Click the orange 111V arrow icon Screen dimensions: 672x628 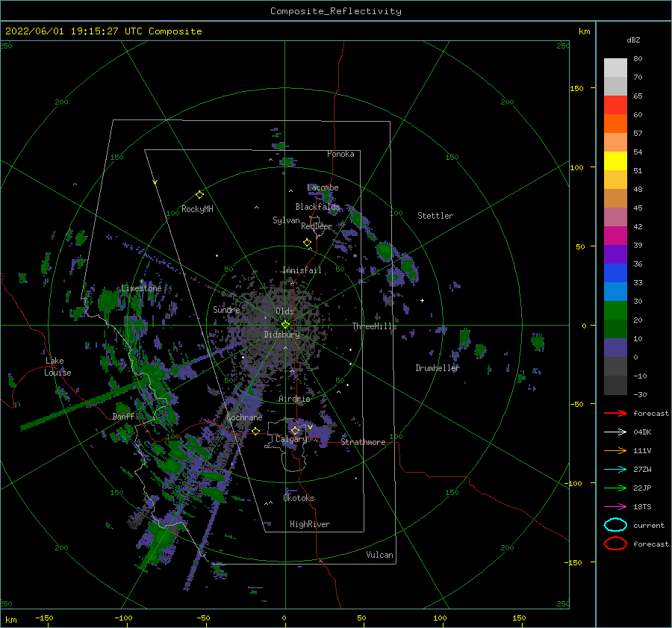(615, 450)
